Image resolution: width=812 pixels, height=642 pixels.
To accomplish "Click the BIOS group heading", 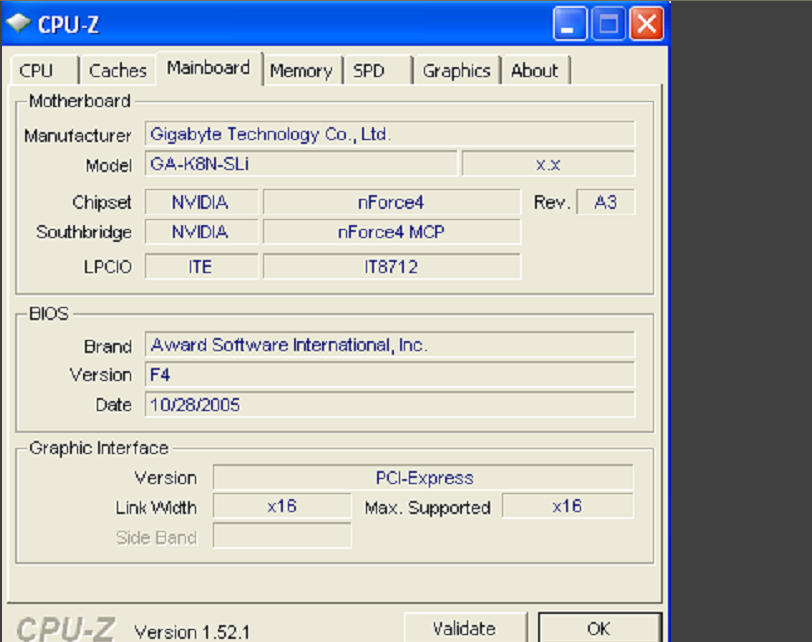I will pyautogui.click(x=49, y=314).
